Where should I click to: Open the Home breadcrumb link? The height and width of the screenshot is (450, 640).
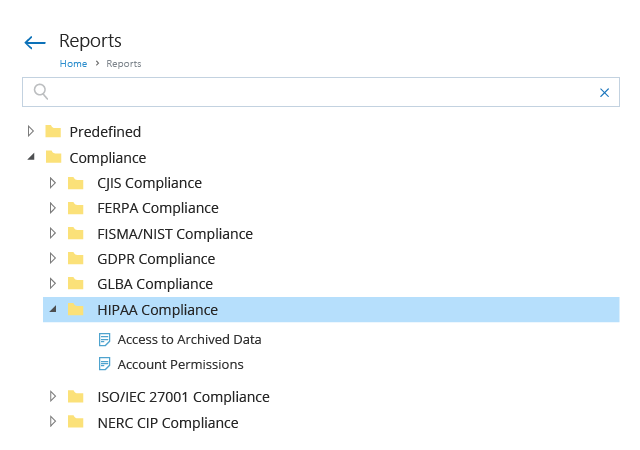point(73,64)
